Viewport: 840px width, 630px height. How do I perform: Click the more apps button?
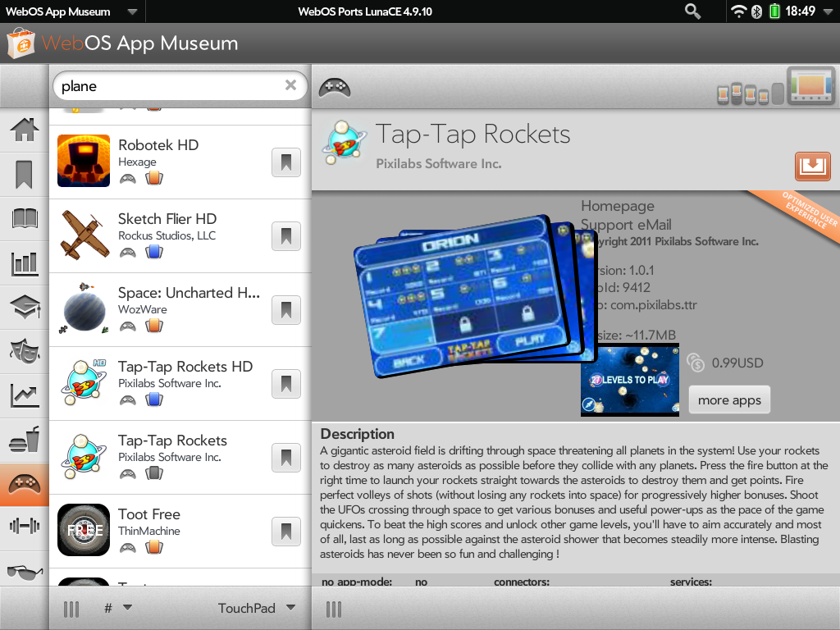coord(729,400)
